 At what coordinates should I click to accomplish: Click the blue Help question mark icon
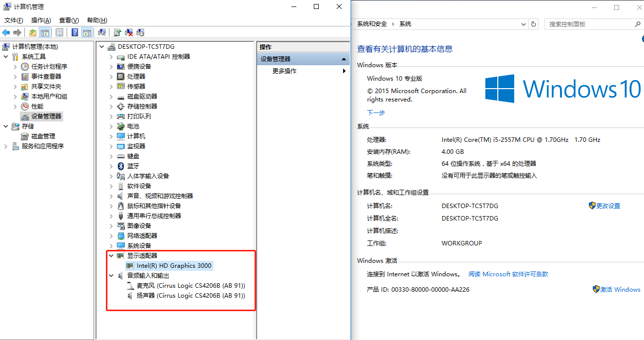75,33
